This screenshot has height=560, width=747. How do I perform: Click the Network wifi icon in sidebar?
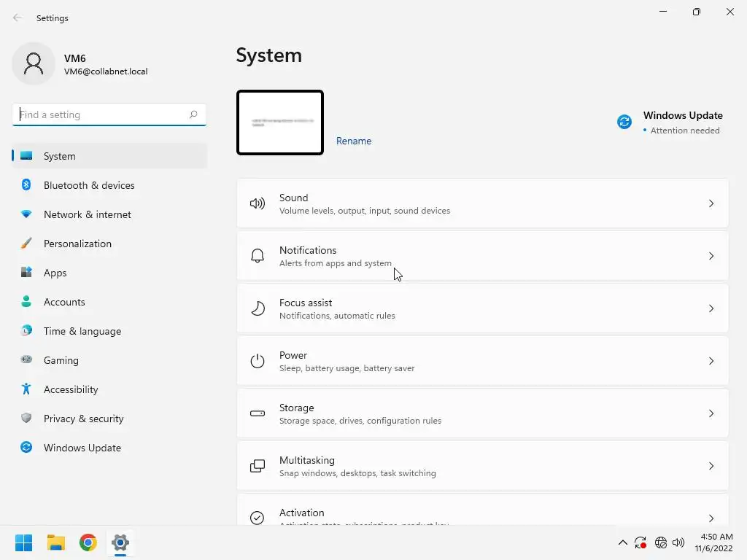coord(26,214)
